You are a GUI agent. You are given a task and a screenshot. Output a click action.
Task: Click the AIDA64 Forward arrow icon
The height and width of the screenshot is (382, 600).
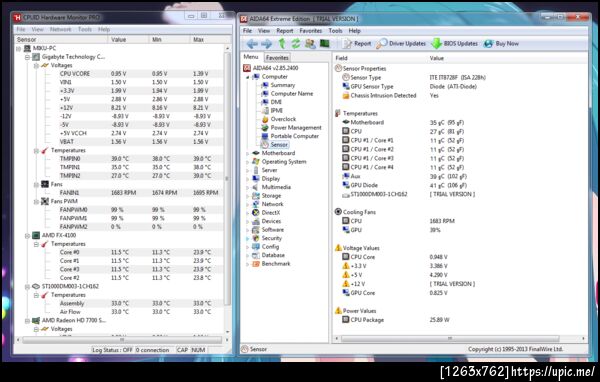[x=266, y=44]
